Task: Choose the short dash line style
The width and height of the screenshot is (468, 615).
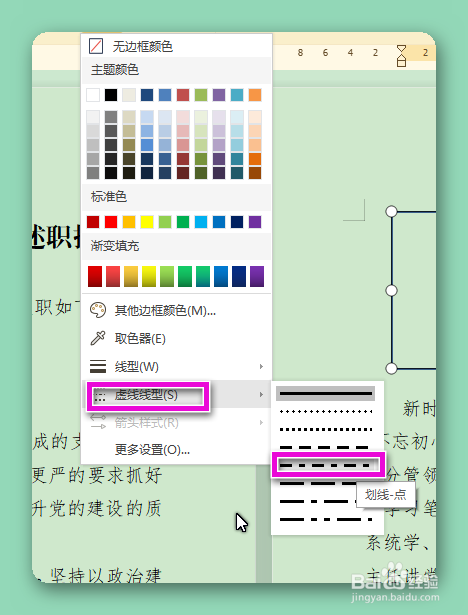Action: 326,447
